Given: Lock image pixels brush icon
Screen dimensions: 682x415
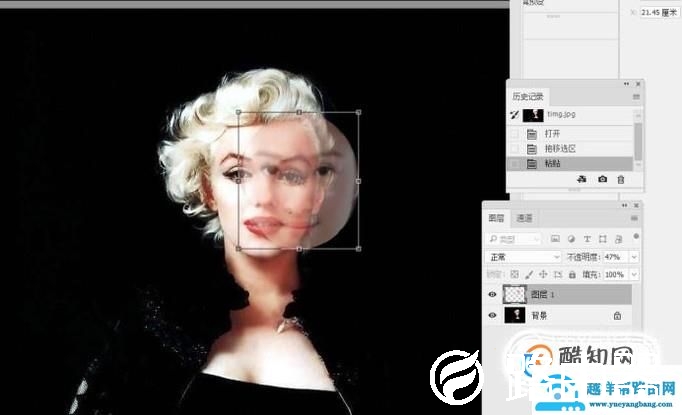Looking at the screenshot, I should [529, 274].
